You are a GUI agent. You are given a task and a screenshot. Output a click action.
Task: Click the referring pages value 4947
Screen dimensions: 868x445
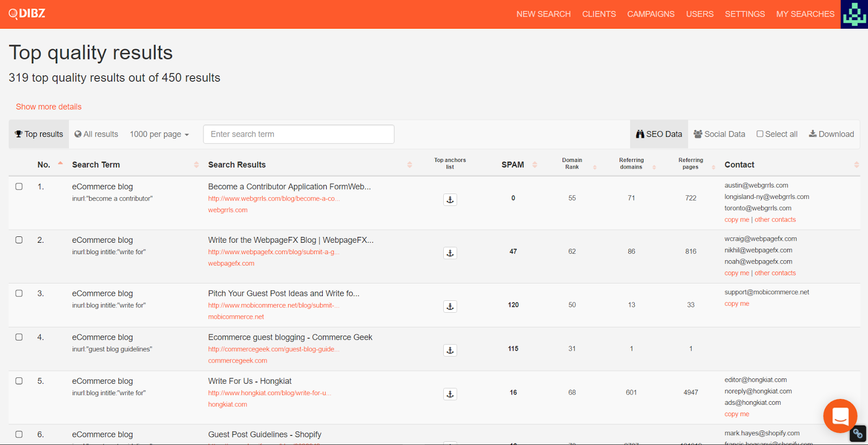pyautogui.click(x=691, y=392)
